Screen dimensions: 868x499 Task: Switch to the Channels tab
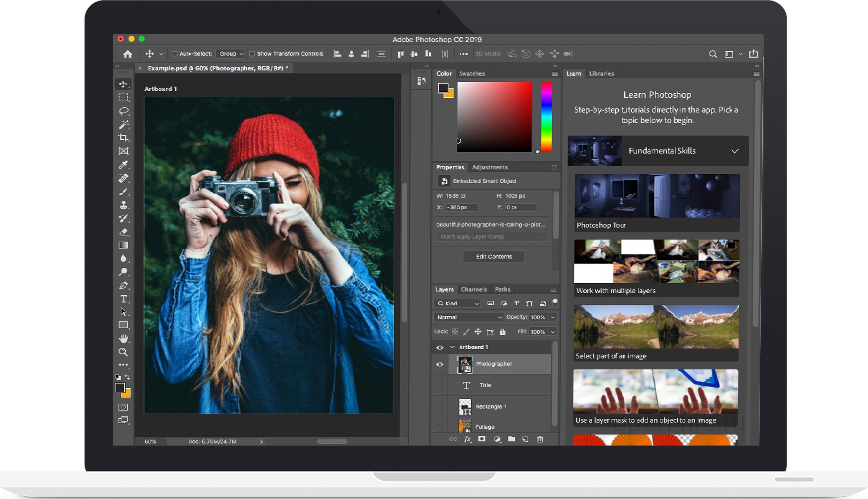point(474,289)
